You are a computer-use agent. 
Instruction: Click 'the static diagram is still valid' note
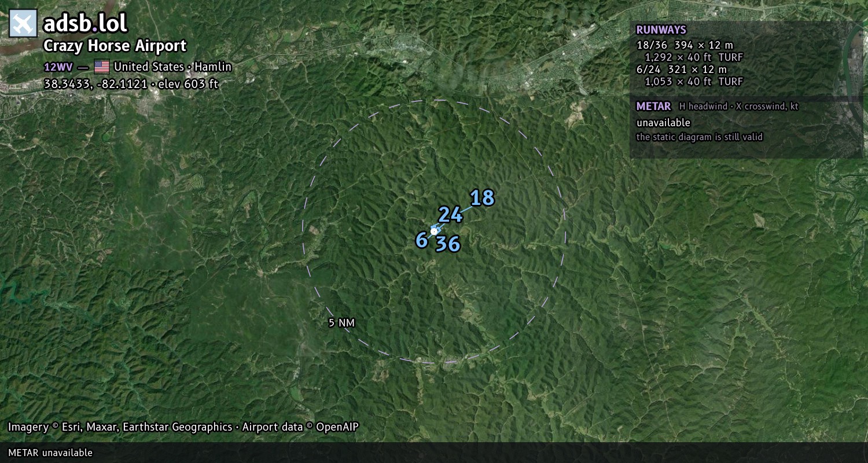click(x=700, y=137)
